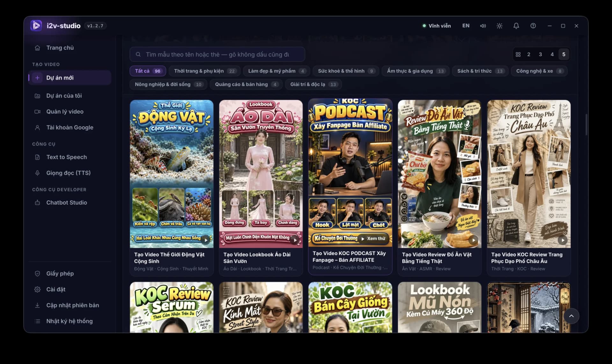Screen dimensions: 612x364
Task: Filter by Thời trang & phụ kiện
Action: click(205, 71)
